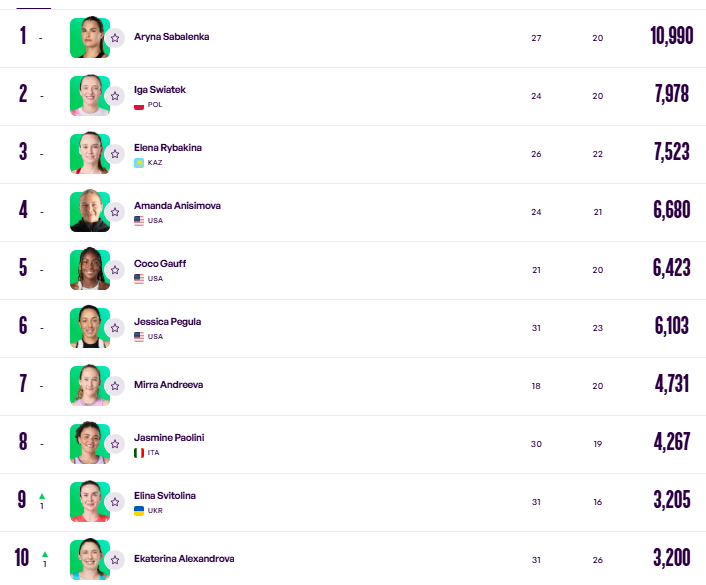The height and width of the screenshot is (585, 706).
Task: Toggle the favorite star for Iga Swiatek
Action: [x=115, y=96]
